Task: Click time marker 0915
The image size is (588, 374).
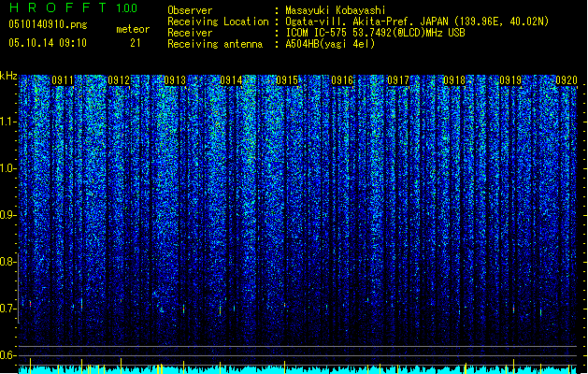Action: 286,80
